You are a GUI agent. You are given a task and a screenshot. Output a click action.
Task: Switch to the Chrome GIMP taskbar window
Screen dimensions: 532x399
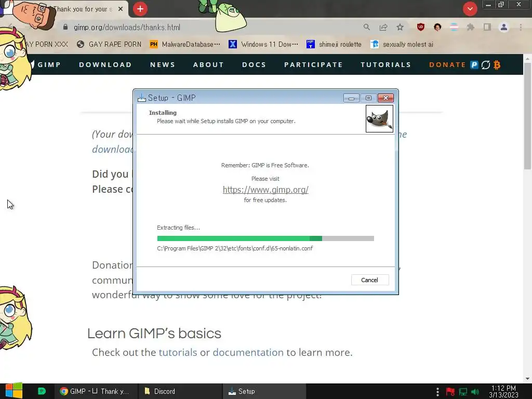tap(96, 391)
